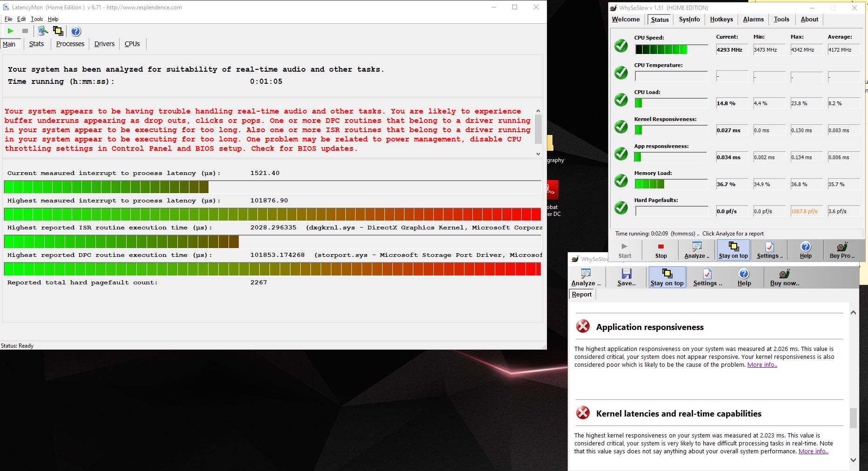Click the red X next to Kernel latencies heading
Screen dimensions: 868x471
point(583,413)
